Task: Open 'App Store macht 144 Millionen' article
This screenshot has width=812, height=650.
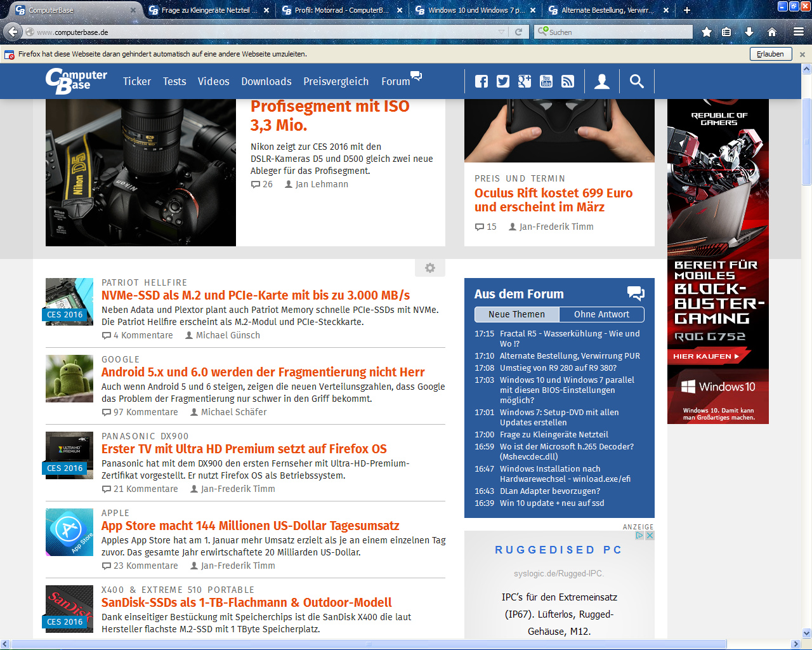Action: coord(251,526)
